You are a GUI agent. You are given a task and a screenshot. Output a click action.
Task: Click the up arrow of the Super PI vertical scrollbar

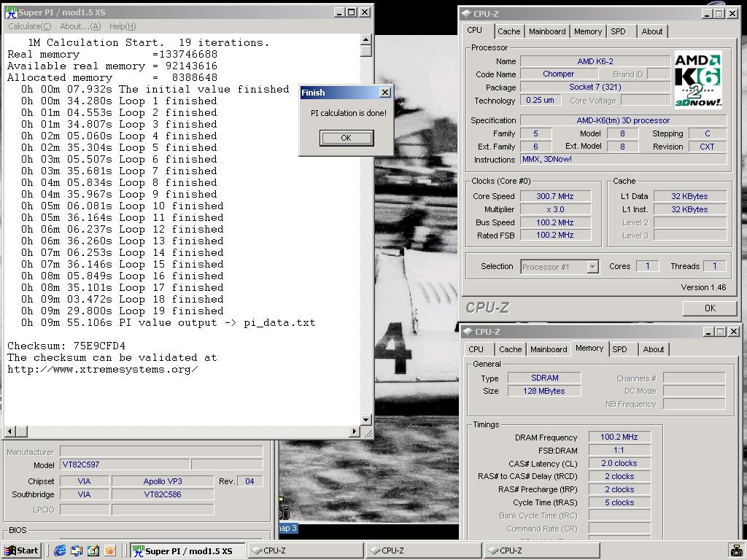click(x=366, y=39)
